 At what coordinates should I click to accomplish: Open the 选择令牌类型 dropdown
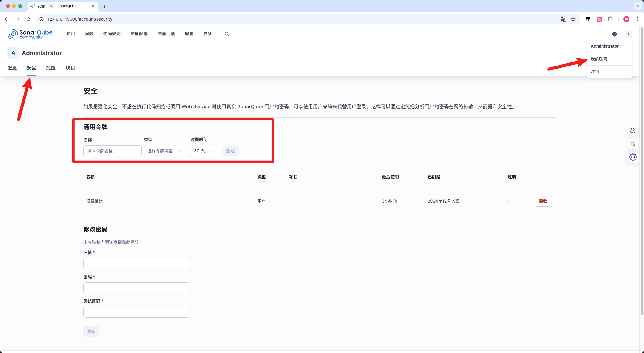tap(165, 151)
